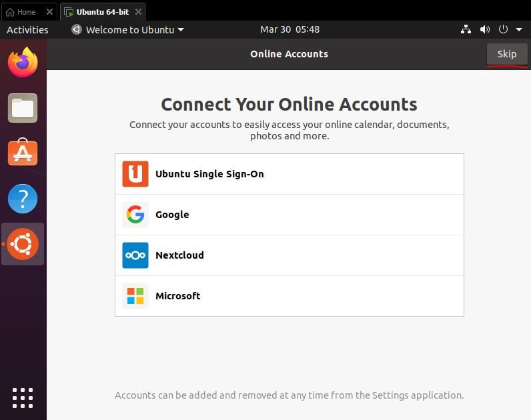Click the Ubuntu 64-bit tab VM icon

pos(69,12)
